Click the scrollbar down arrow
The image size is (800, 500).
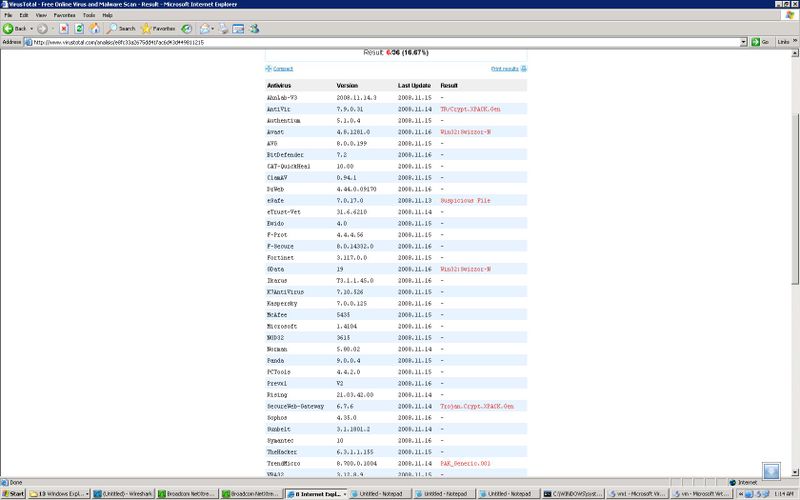coord(795,472)
